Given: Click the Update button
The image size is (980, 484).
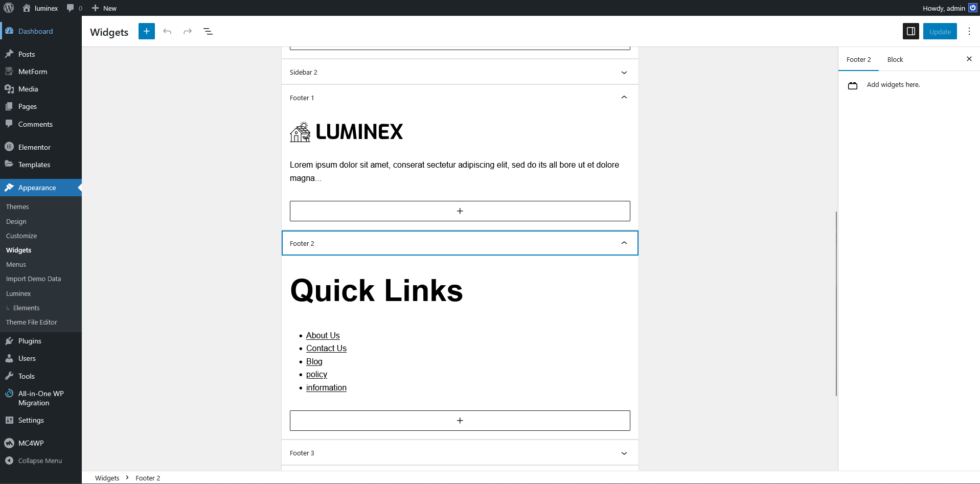Looking at the screenshot, I should [x=940, y=32].
